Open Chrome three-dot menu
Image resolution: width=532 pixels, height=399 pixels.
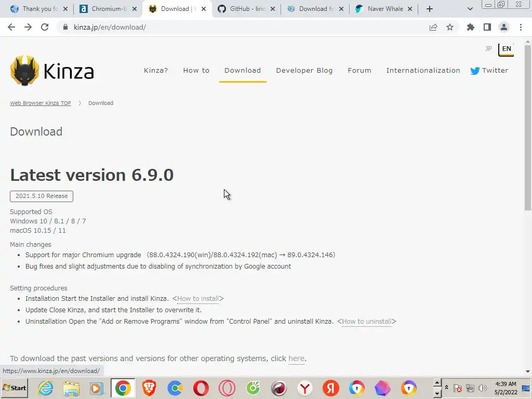521,27
